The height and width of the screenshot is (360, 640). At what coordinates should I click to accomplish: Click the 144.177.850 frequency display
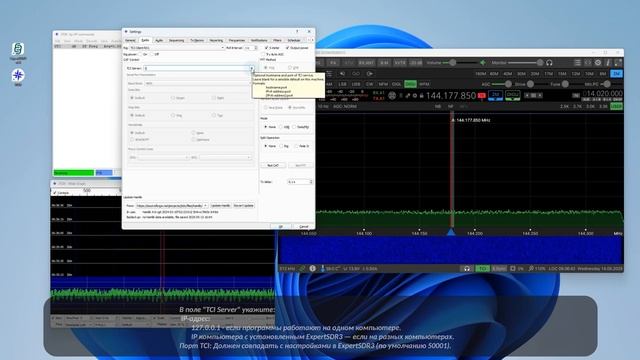(x=451, y=96)
